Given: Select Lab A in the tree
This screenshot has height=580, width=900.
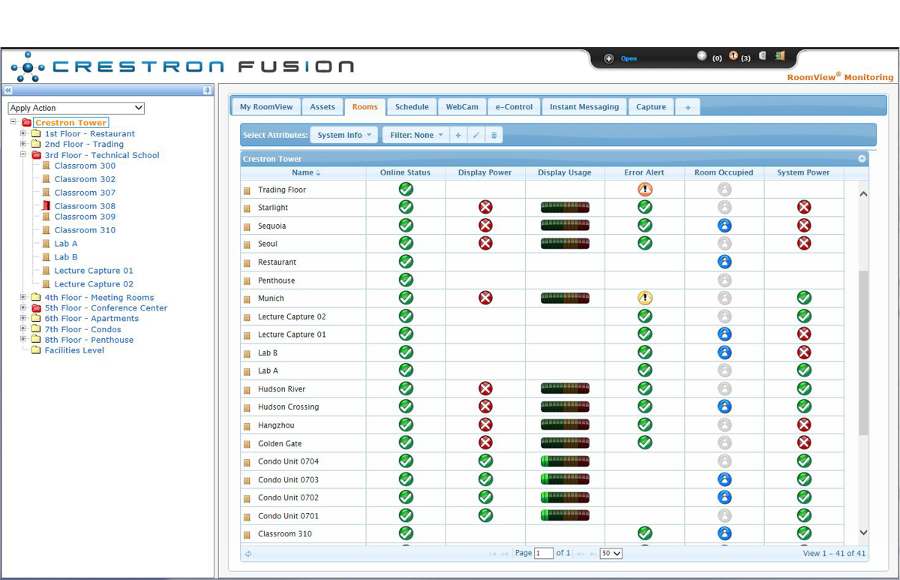Looking at the screenshot, I should [x=66, y=243].
